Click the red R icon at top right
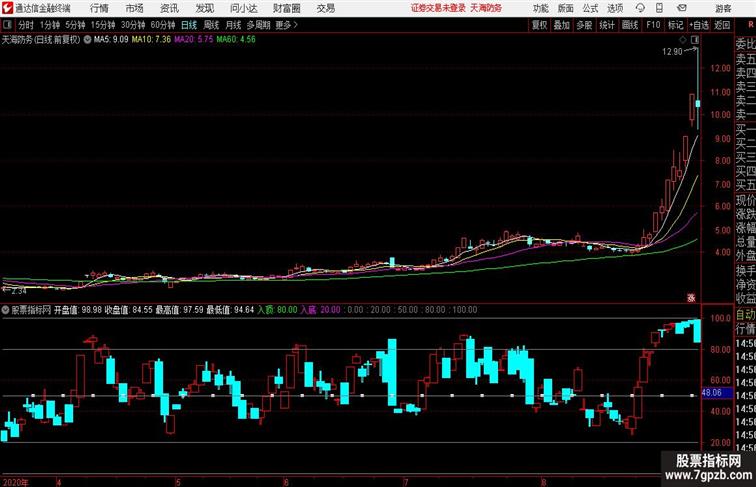Screen dimensions: 756x487 pos(751,25)
